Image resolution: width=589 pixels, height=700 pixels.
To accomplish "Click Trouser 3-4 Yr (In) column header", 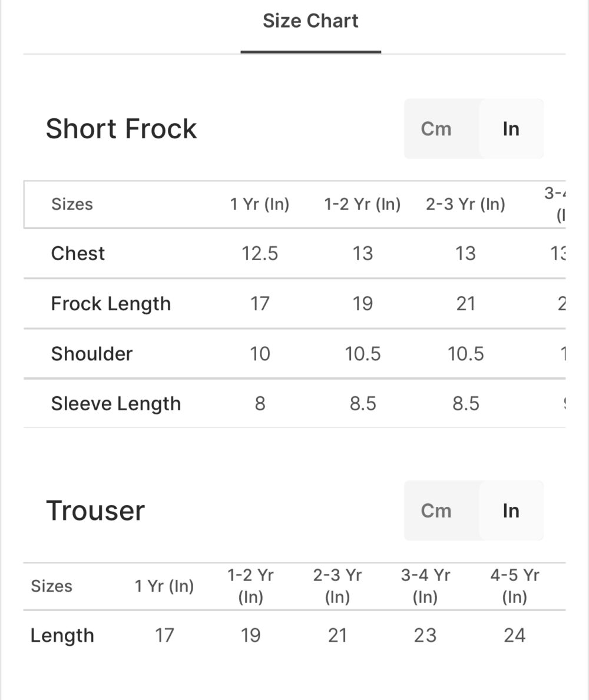I will [x=425, y=586].
